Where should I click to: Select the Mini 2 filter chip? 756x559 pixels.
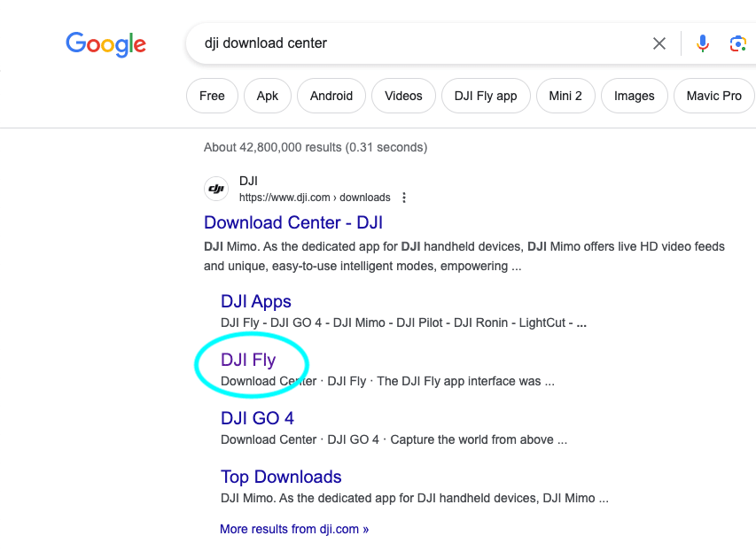point(565,96)
